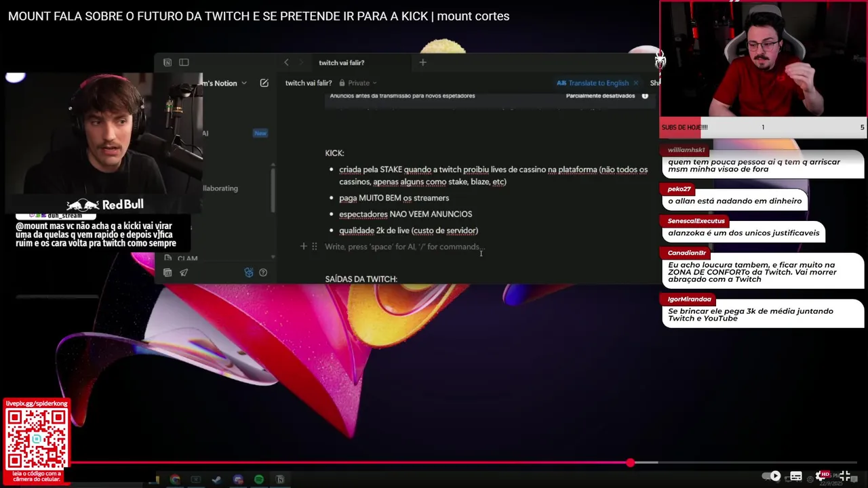The image size is (868, 488).
Task: Create a new page with compose icon
Action: [x=264, y=83]
